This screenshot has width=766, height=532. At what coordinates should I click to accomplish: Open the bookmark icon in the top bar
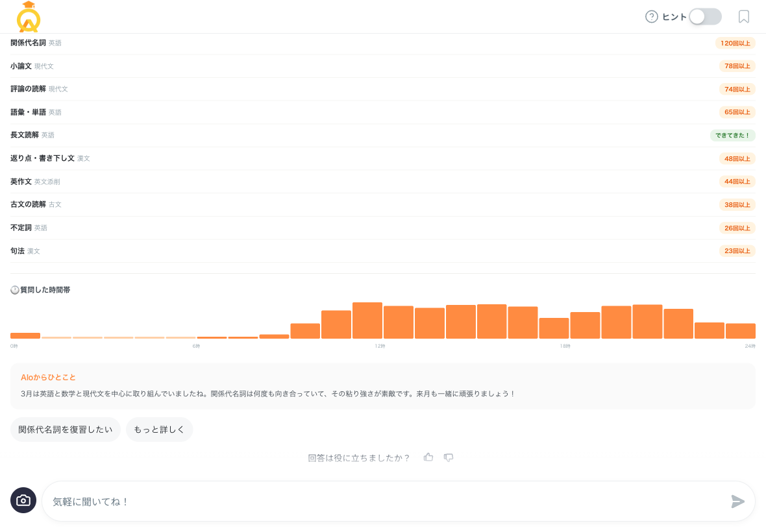coord(743,17)
